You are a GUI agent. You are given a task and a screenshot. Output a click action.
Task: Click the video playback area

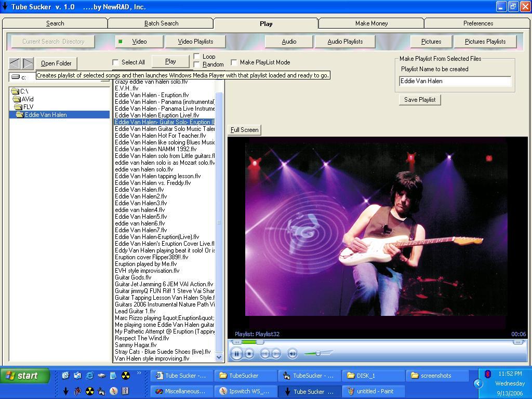377,237
